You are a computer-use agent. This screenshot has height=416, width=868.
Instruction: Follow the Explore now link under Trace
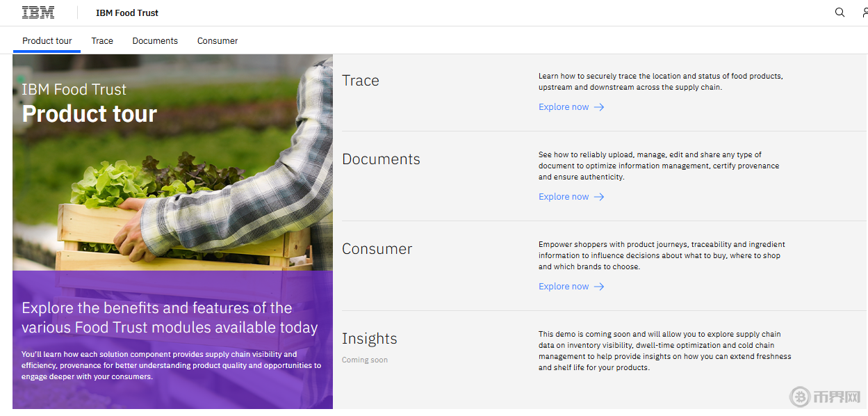tap(564, 107)
